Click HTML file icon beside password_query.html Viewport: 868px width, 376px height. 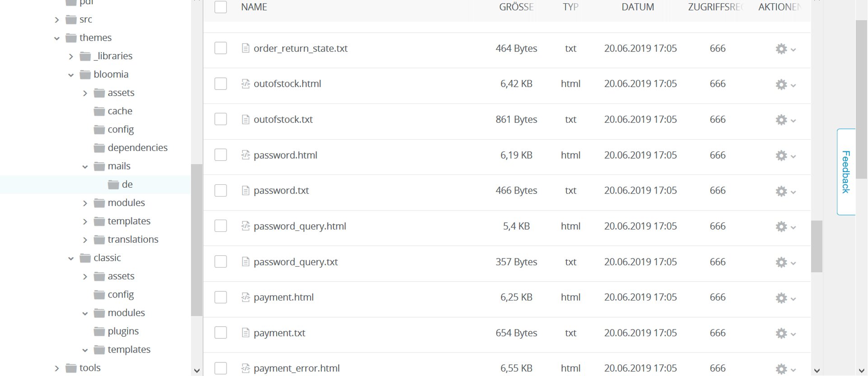click(x=245, y=226)
